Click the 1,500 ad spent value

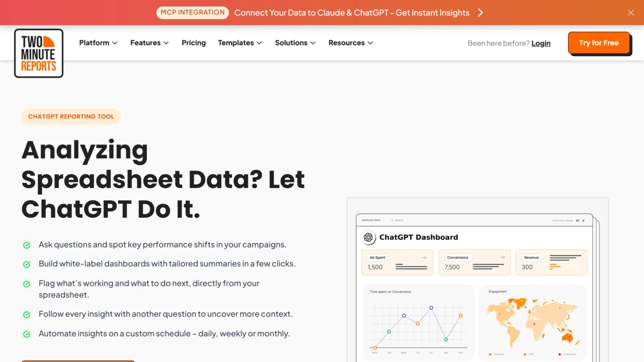click(375, 267)
